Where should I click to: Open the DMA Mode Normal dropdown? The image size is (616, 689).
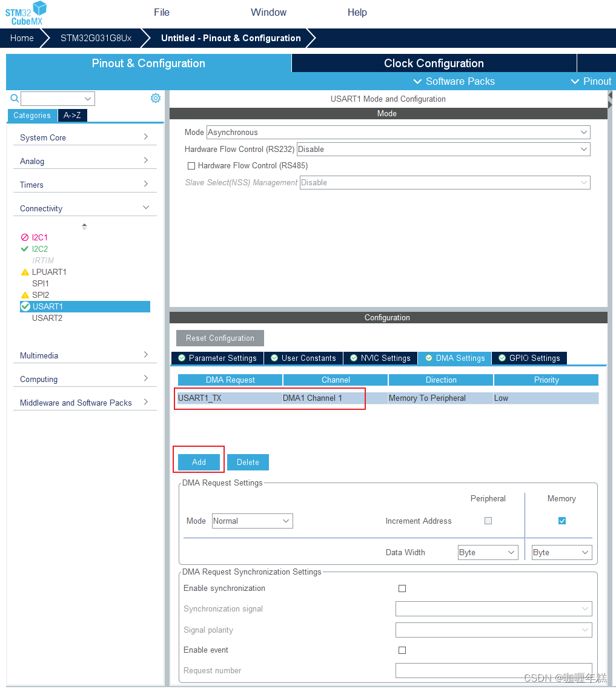[253, 521]
